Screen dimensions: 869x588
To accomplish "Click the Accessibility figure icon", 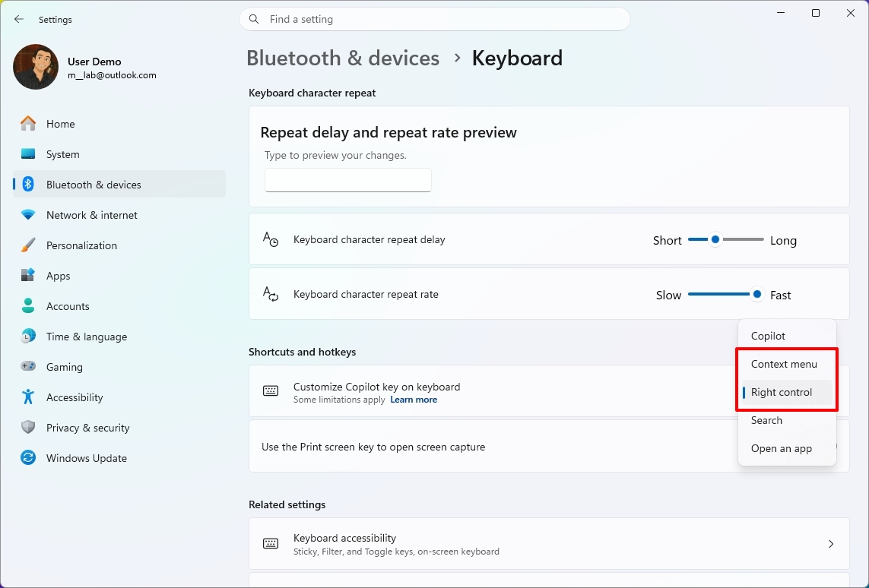I will click(28, 397).
